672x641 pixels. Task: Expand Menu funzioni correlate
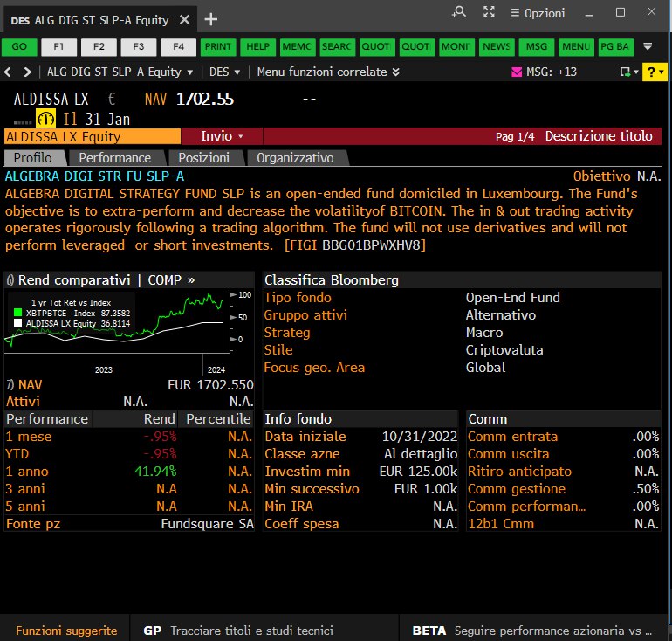coord(328,72)
